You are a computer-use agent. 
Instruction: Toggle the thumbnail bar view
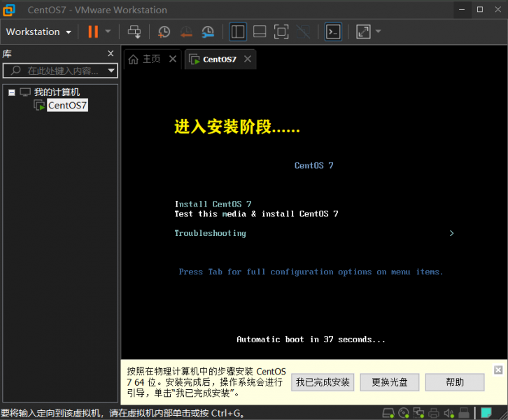pos(260,31)
